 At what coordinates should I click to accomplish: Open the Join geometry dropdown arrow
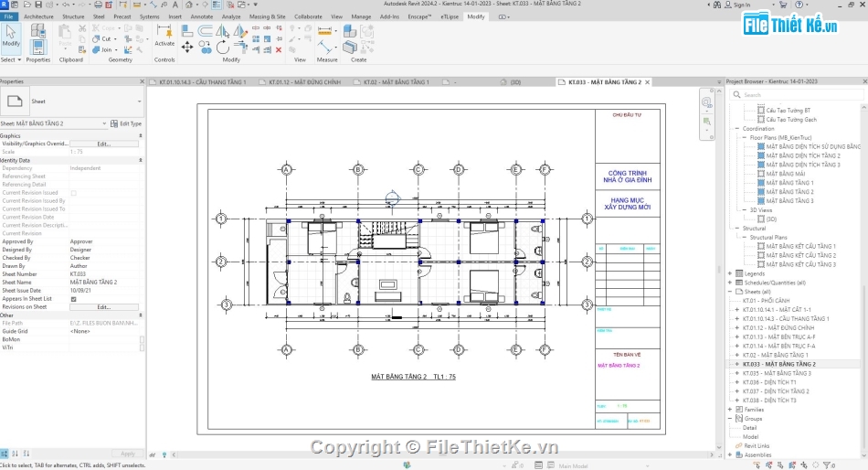(x=116, y=50)
